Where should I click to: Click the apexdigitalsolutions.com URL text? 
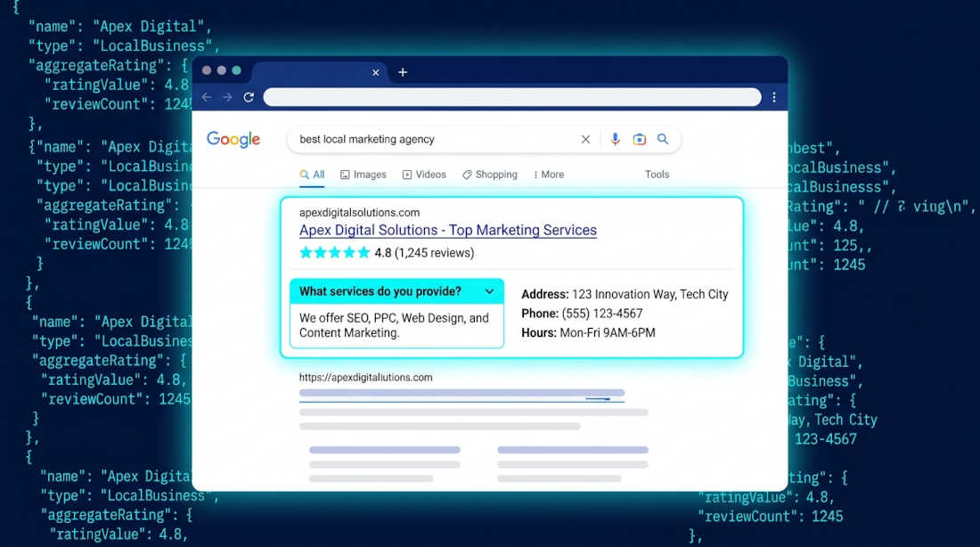click(x=359, y=213)
